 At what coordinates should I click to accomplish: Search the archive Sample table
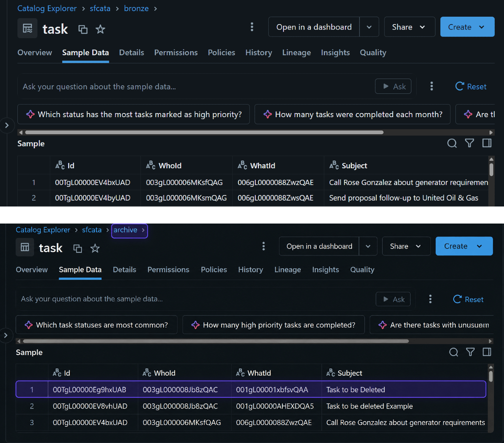point(454,352)
